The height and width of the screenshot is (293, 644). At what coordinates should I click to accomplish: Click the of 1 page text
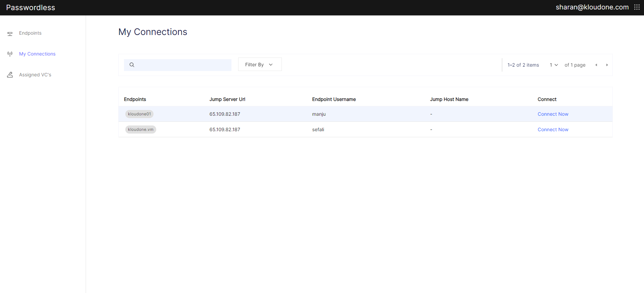coord(575,65)
